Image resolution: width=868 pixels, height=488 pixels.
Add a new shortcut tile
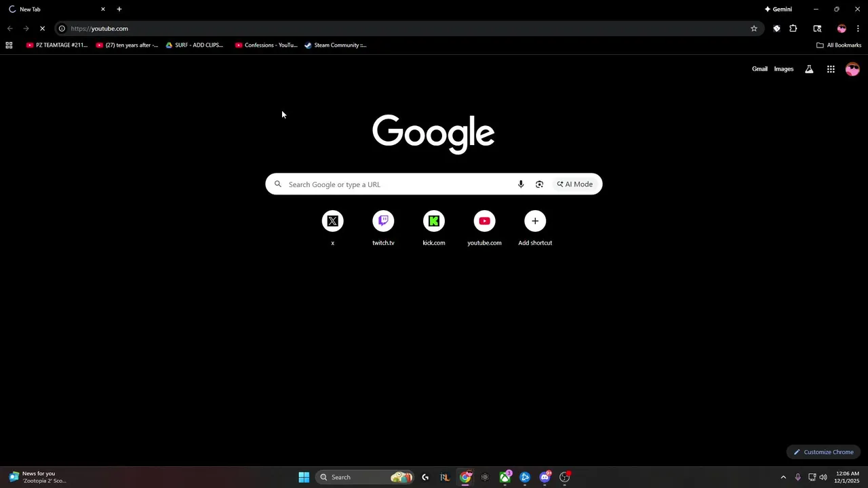[x=535, y=228]
